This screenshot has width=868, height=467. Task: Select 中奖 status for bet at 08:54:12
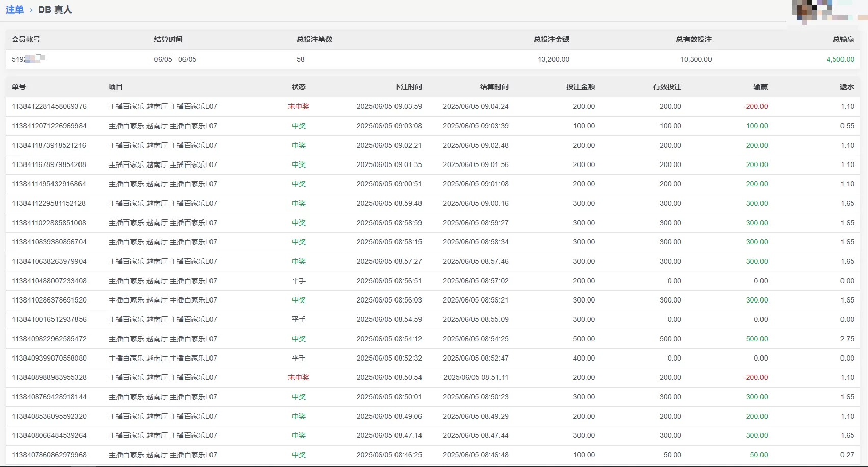point(299,339)
